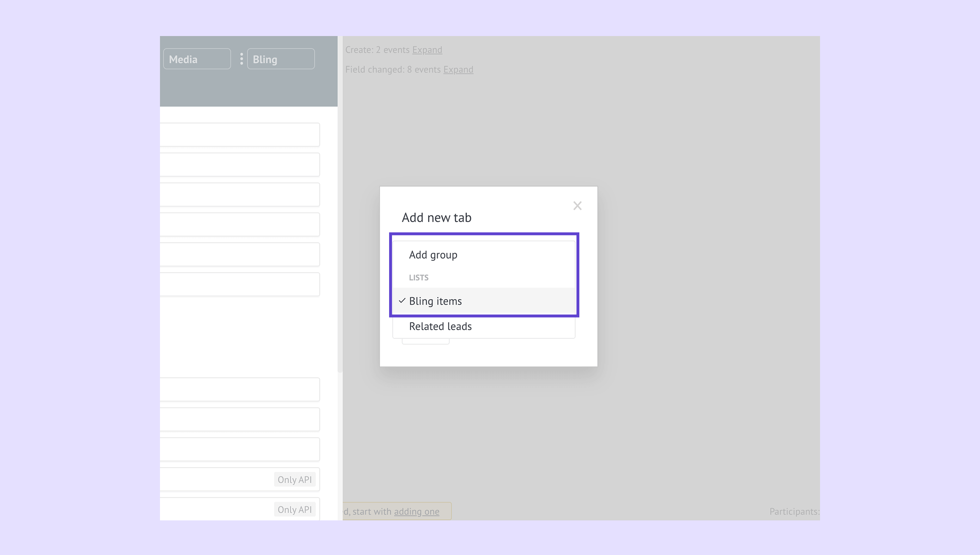Click the Participants label
The width and height of the screenshot is (980, 555).
tap(794, 511)
